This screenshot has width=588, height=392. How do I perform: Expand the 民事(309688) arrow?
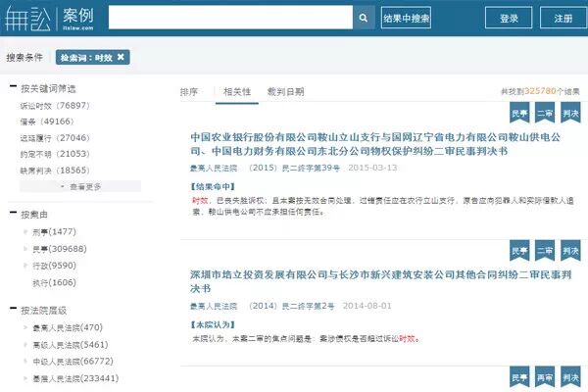pos(25,249)
